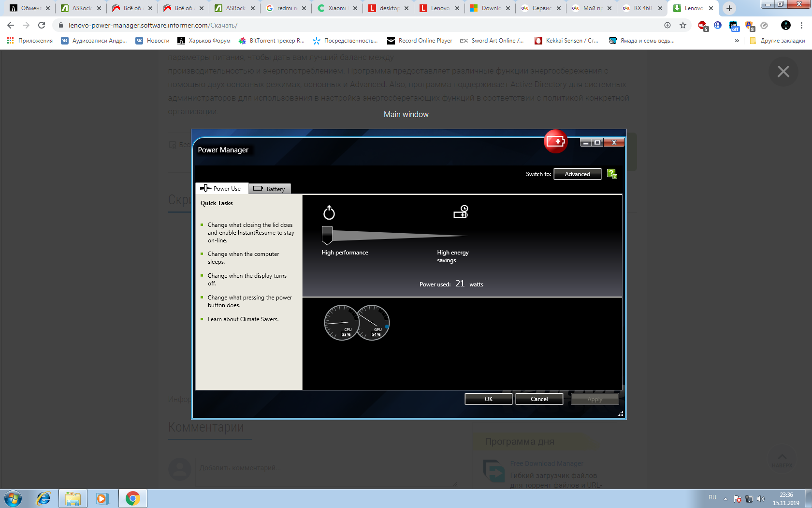This screenshot has width=812, height=508.
Task: Open a new browser tab
Action: (x=729, y=8)
